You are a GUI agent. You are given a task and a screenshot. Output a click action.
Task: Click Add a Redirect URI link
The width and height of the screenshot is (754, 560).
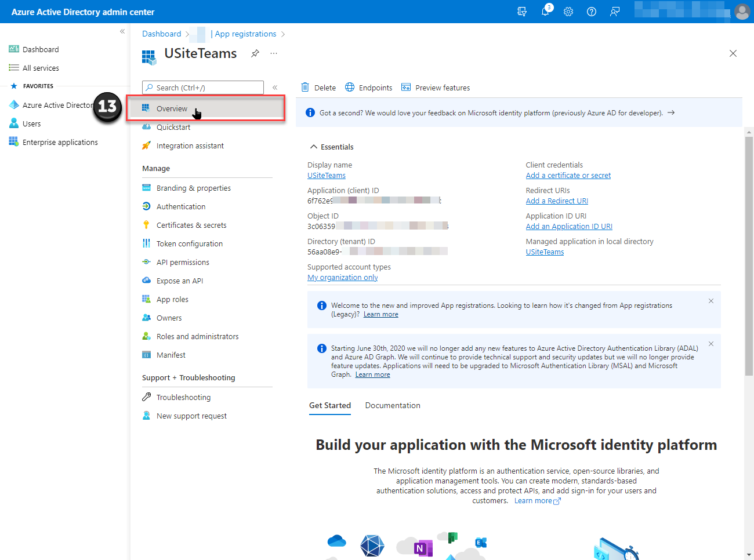(x=557, y=201)
